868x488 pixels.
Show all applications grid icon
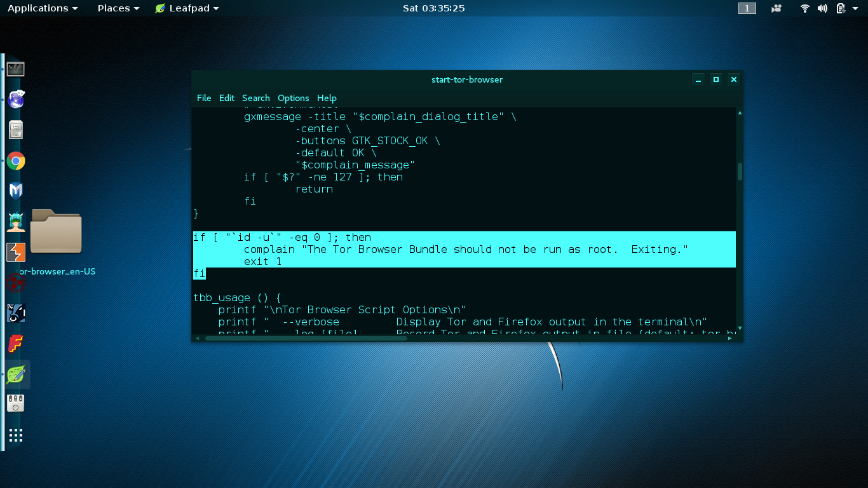tap(16, 435)
